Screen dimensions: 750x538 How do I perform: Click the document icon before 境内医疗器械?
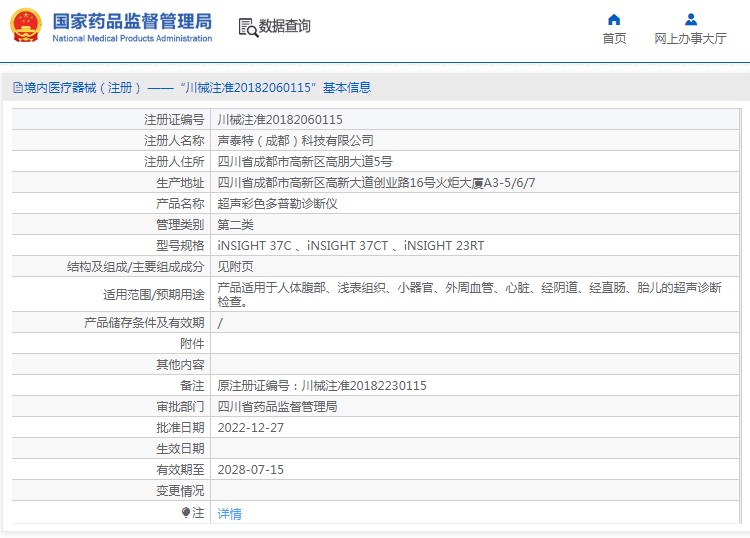pyautogui.click(x=18, y=88)
